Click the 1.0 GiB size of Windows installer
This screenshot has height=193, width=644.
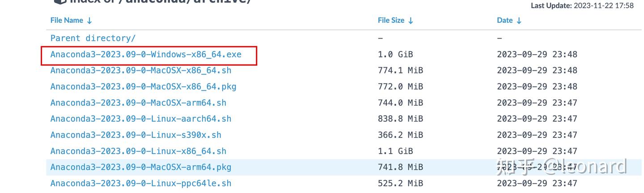[395, 55]
